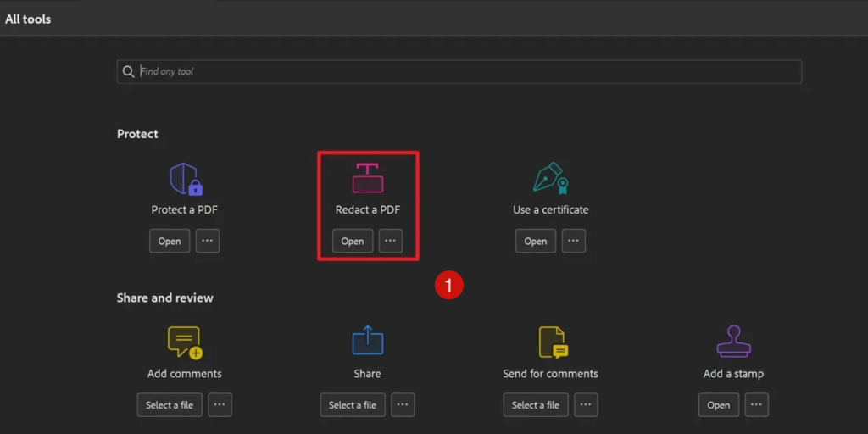Screen dimensions: 868x434
Task: Click the Share upload icon
Action: [x=368, y=341]
